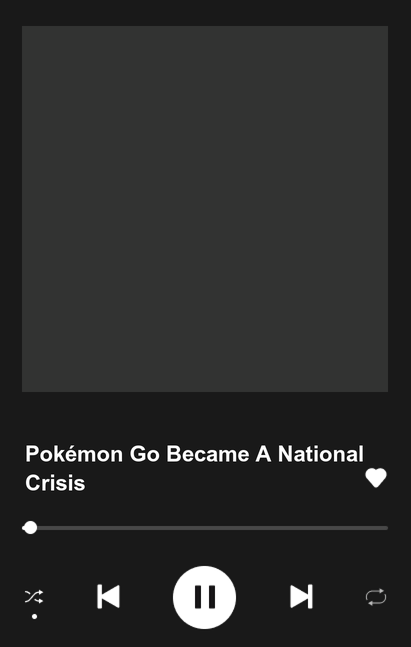Unlike the song with the heart icon
Viewport: 411px width, 647px height.
click(x=376, y=478)
